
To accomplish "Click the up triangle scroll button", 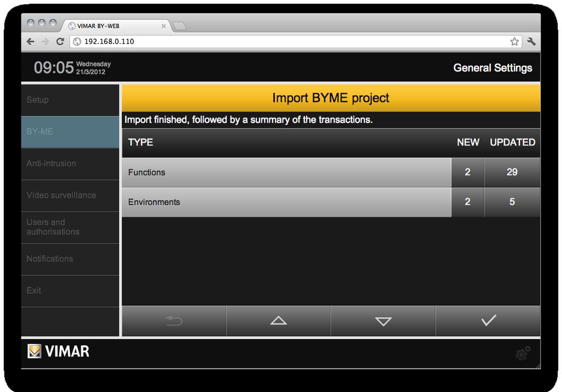I will 278,321.
